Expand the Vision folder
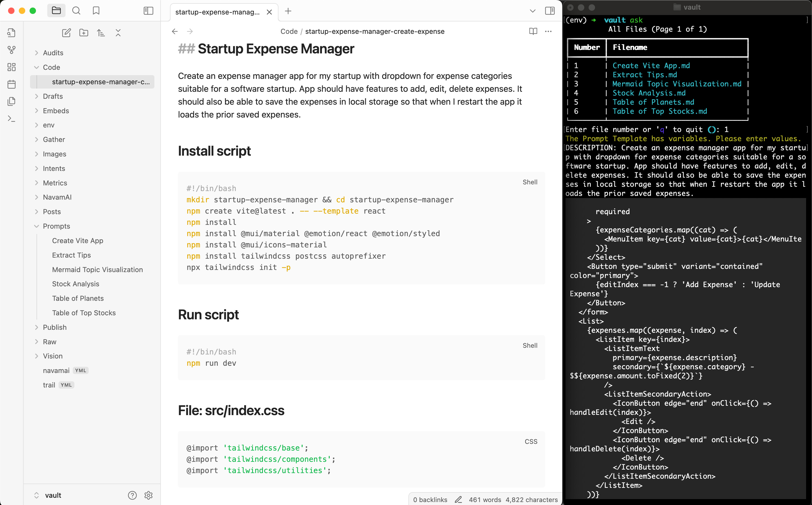 click(52, 356)
